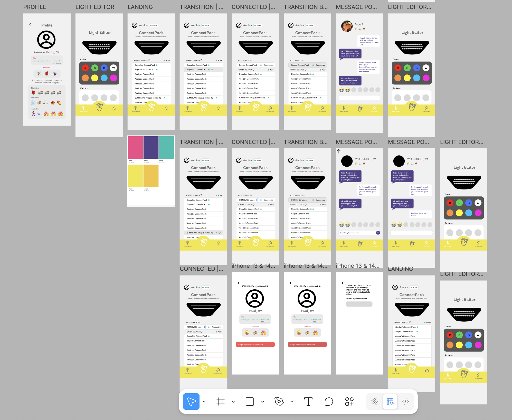The image size is (512, 420).
Task: Expand the Rectangle tool dropdown arrow
Action: pyautogui.click(x=263, y=402)
